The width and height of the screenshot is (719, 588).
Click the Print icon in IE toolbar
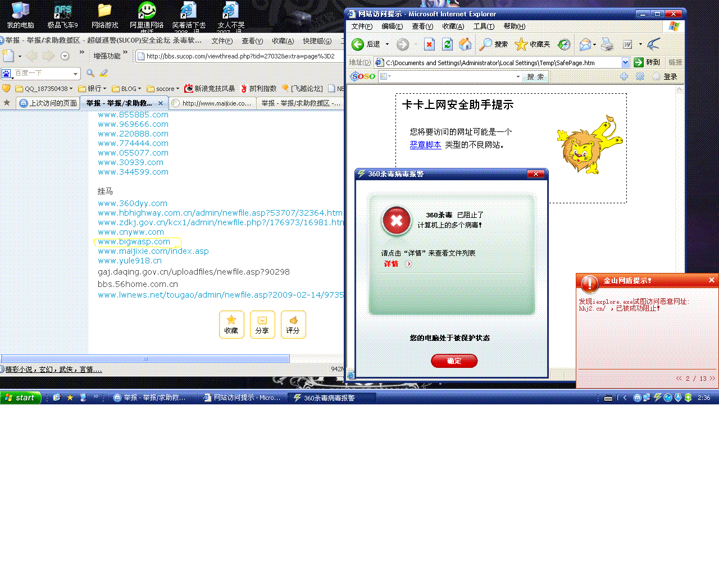click(x=607, y=44)
